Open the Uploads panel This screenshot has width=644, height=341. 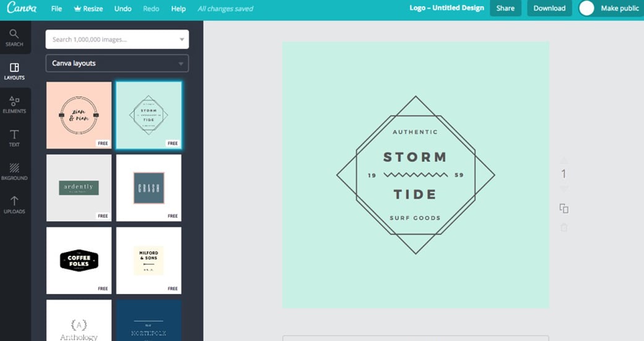pyautogui.click(x=14, y=204)
